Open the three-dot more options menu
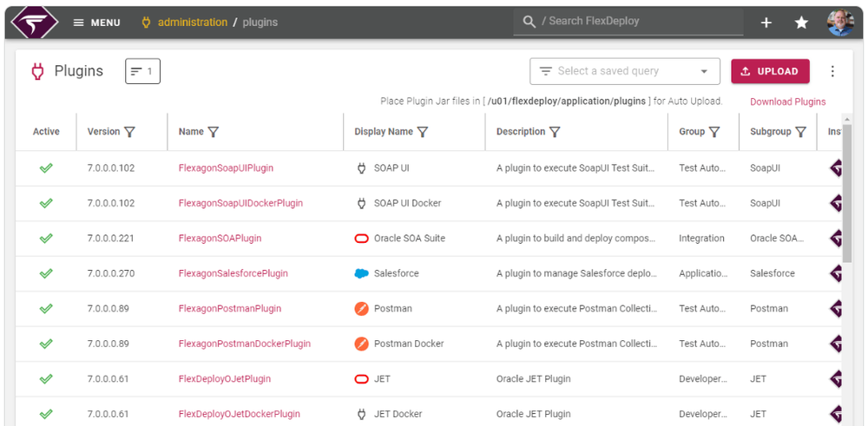Viewport: 868px width, 426px height. click(x=832, y=71)
